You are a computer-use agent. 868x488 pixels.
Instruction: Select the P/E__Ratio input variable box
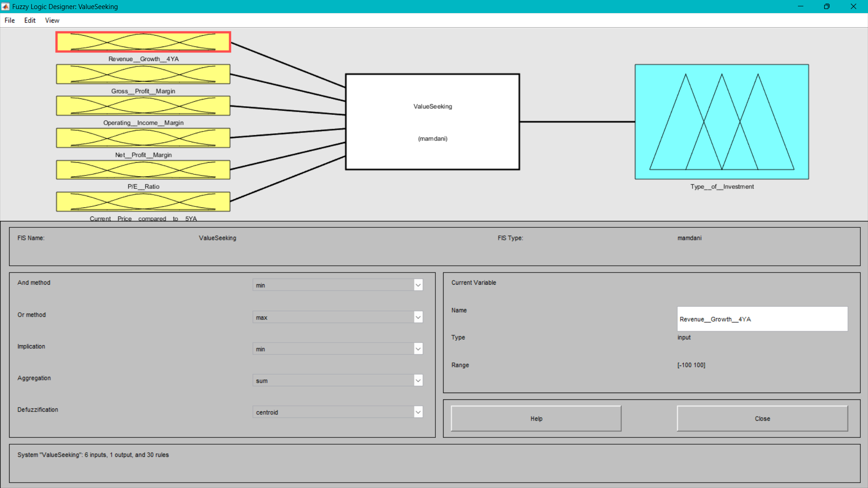143,170
